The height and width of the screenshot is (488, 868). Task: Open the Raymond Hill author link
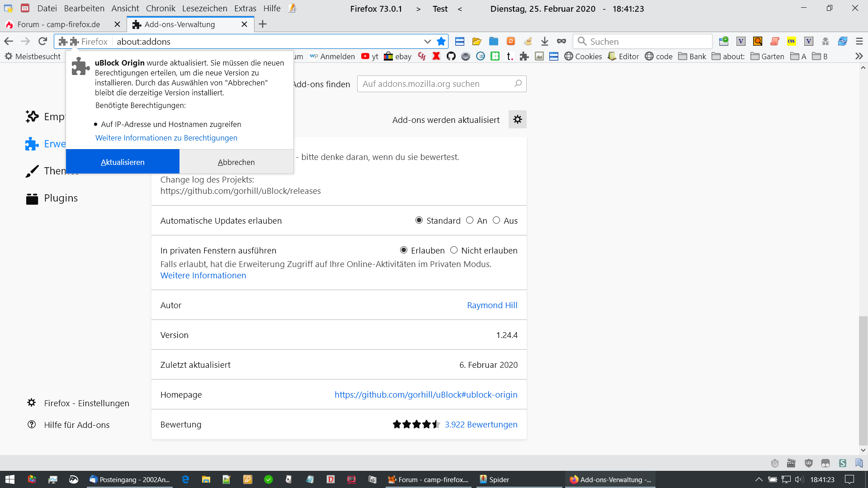(x=492, y=305)
